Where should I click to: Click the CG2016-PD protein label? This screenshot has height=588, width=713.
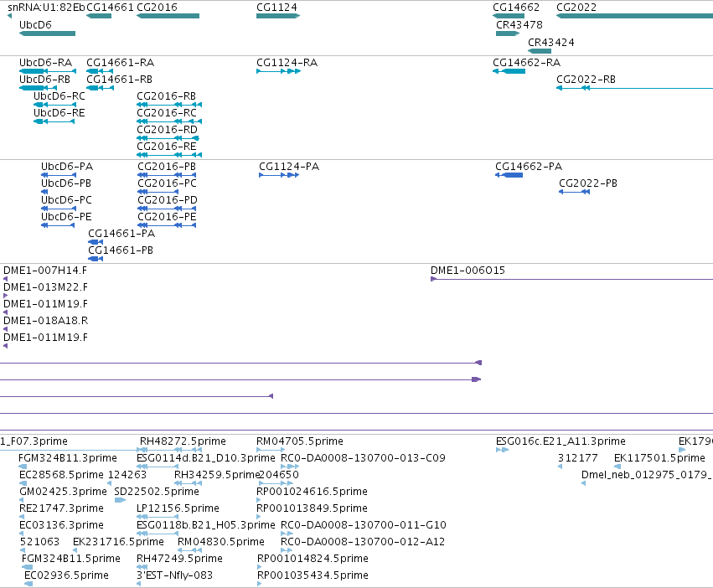pyautogui.click(x=168, y=200)
